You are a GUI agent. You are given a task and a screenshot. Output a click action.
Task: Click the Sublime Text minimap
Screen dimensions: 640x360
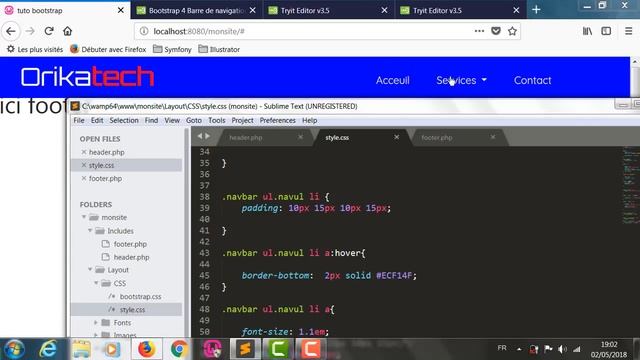pos(631,186)
